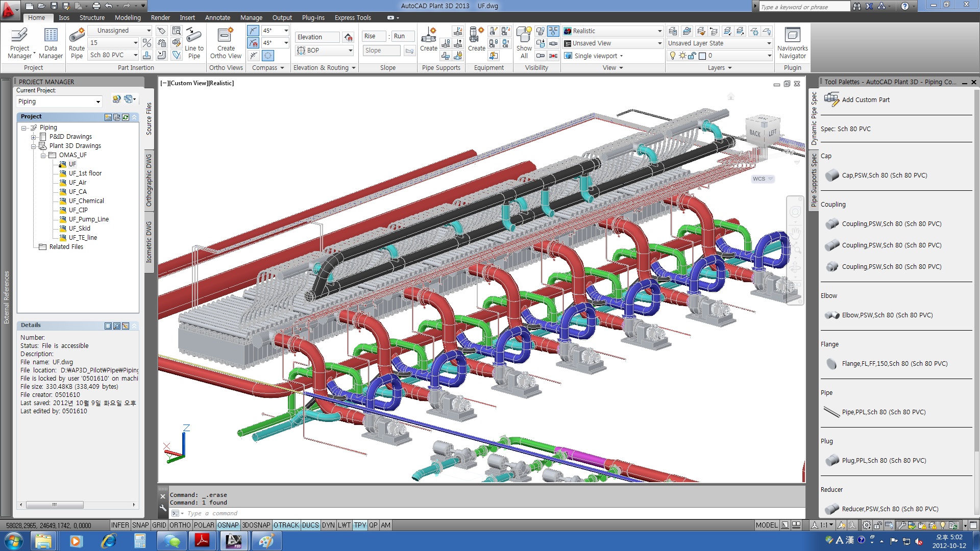Open the Project Manager tool

point(19,43)
